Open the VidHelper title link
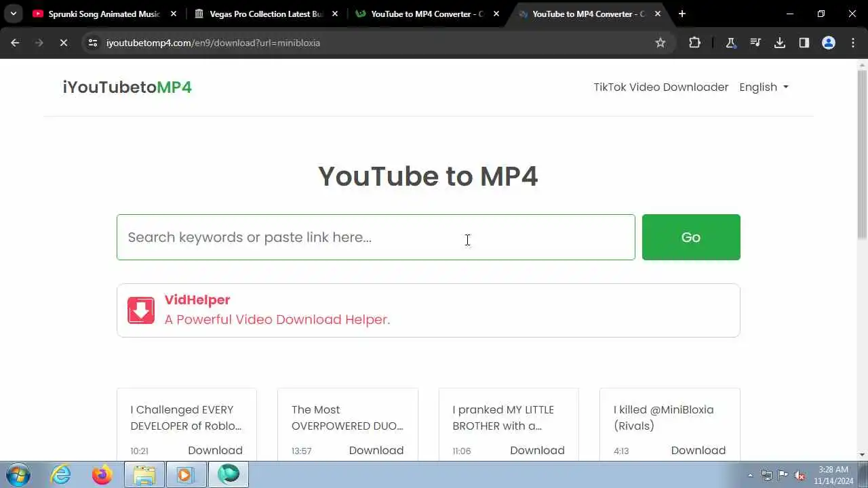This screenshot has width=868, height=488. [x=197, y=300]
